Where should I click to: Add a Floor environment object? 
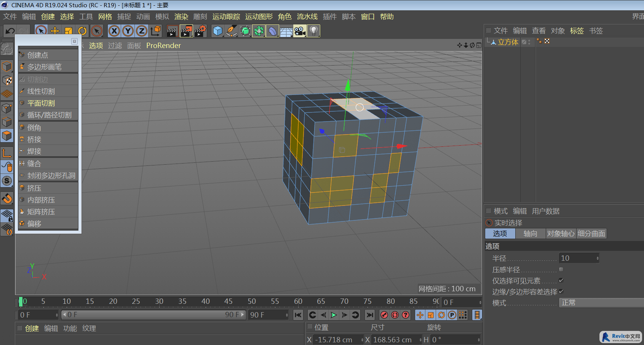286,31
